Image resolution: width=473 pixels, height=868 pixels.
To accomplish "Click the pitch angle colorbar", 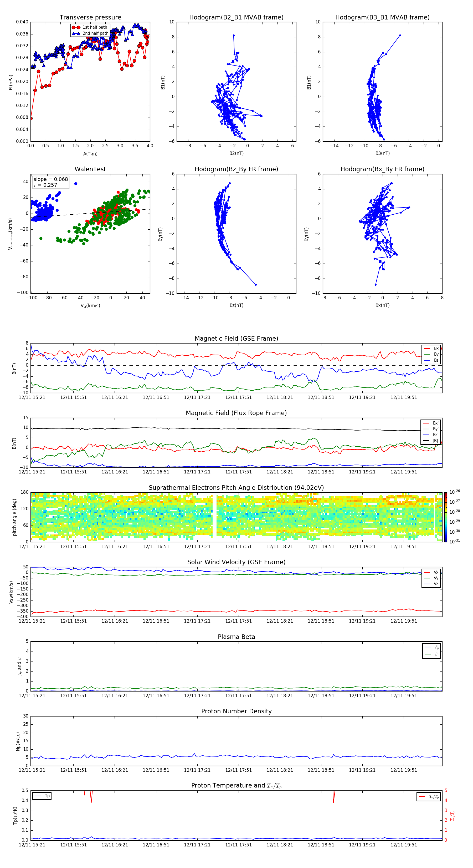I will (x=446, y=517).
